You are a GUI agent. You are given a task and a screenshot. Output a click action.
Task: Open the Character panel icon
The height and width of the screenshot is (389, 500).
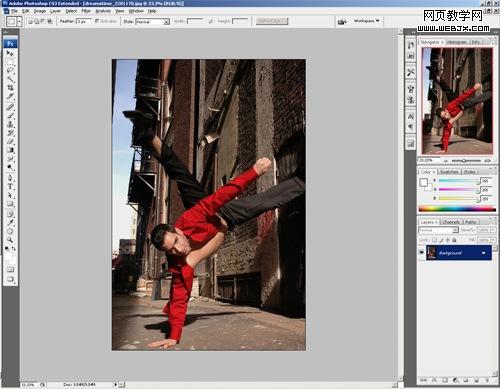tap(411, 116)
